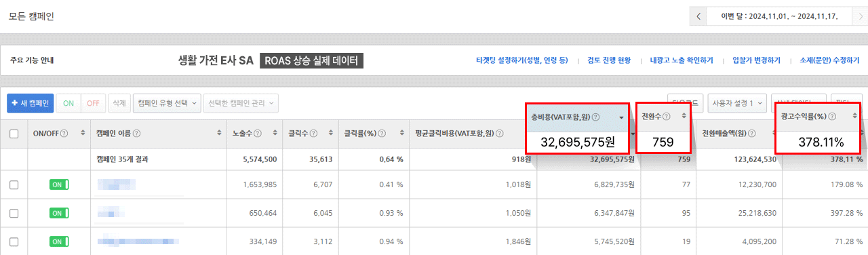Click the 삭제 button
This screenshot has height=255, width=868.
point(119,103)
